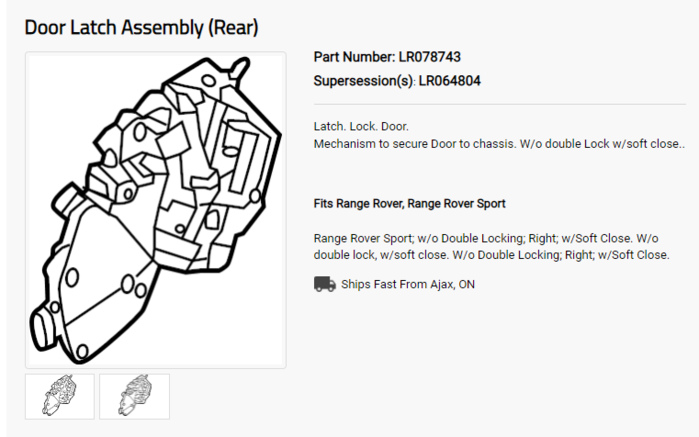This screenshot has width=699, height=437.
Task: Click the Door Latch Assembly (Rear) title
Action: [x=141, y=28]
